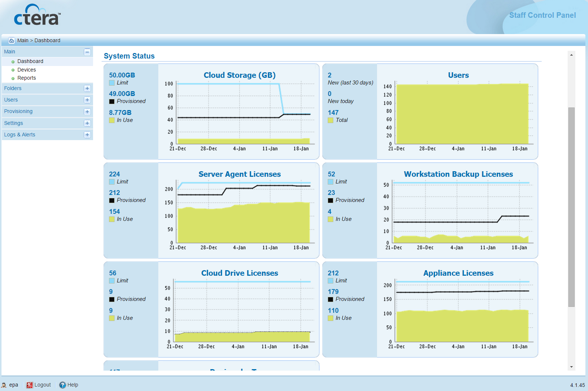Click the home icon in the breadcrumb
588x391 pixels.
point(11,40)
